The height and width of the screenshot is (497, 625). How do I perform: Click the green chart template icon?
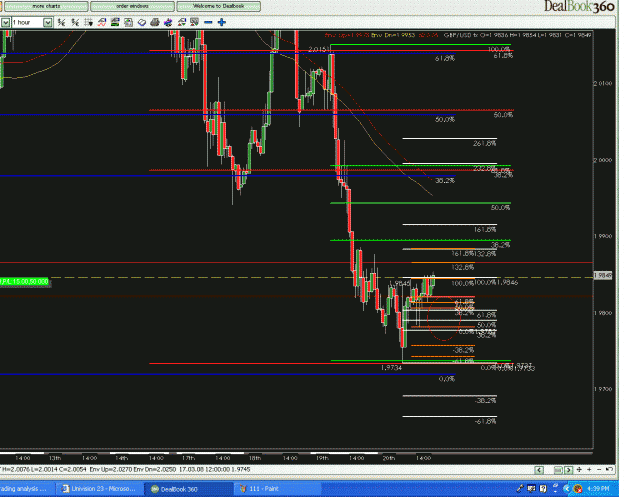(x=115, y=22)
